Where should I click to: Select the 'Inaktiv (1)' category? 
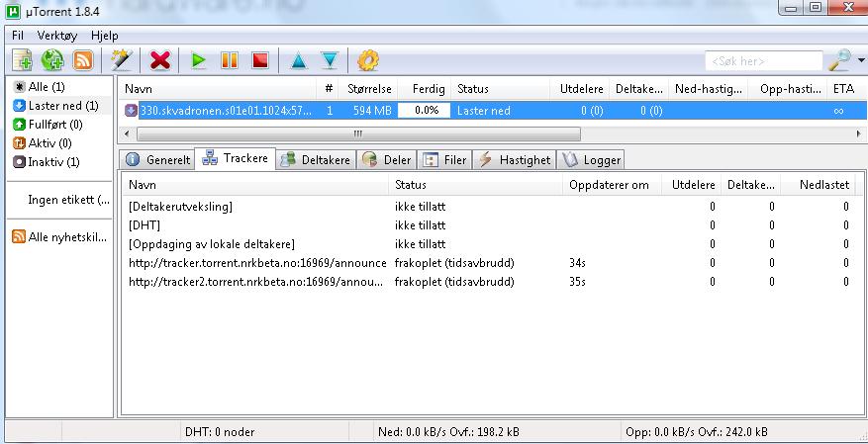[x=46, y=162]
